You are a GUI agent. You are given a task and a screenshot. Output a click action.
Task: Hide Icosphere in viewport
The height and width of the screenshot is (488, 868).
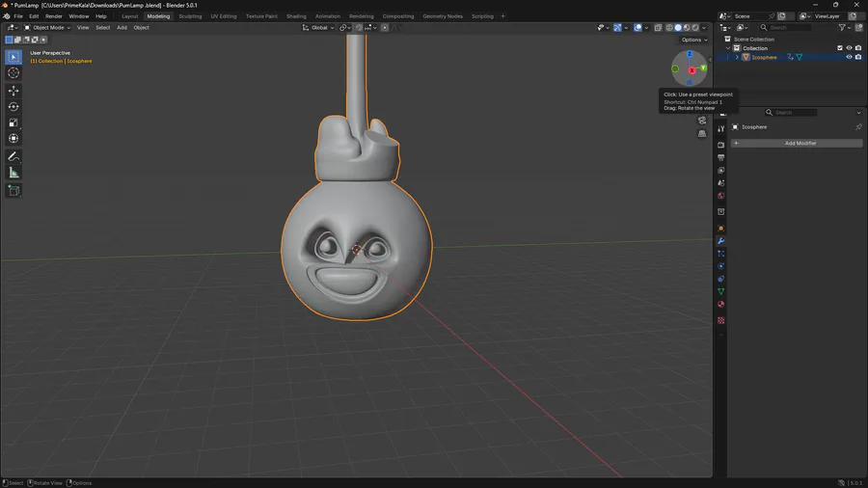[x=849, y=57]
